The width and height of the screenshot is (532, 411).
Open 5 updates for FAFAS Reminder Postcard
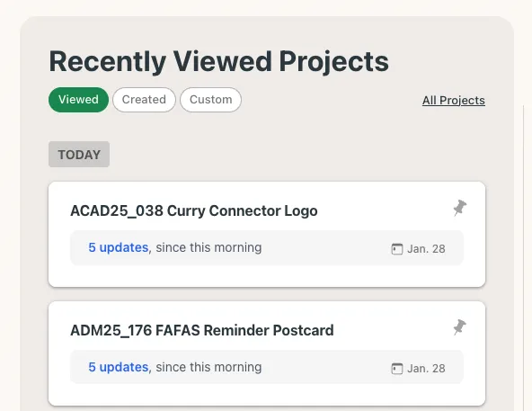(x=119, y=367)
